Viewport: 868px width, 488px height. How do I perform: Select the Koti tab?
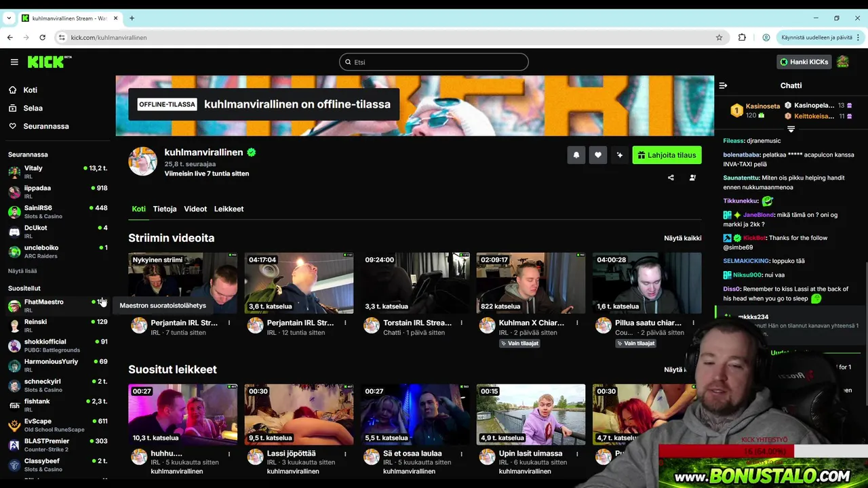click(x=138, y=209)
